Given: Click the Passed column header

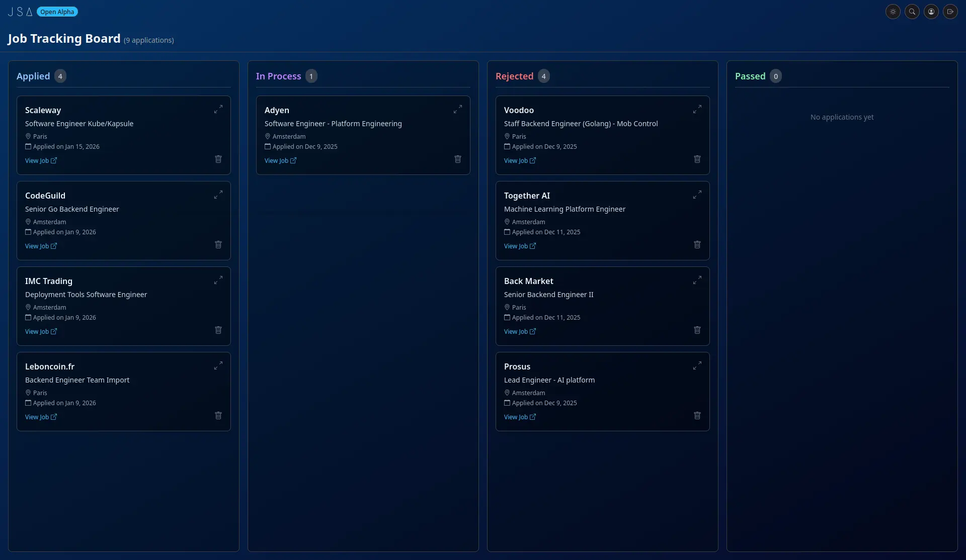Looking at the screenshot, I should coord(750,76).
